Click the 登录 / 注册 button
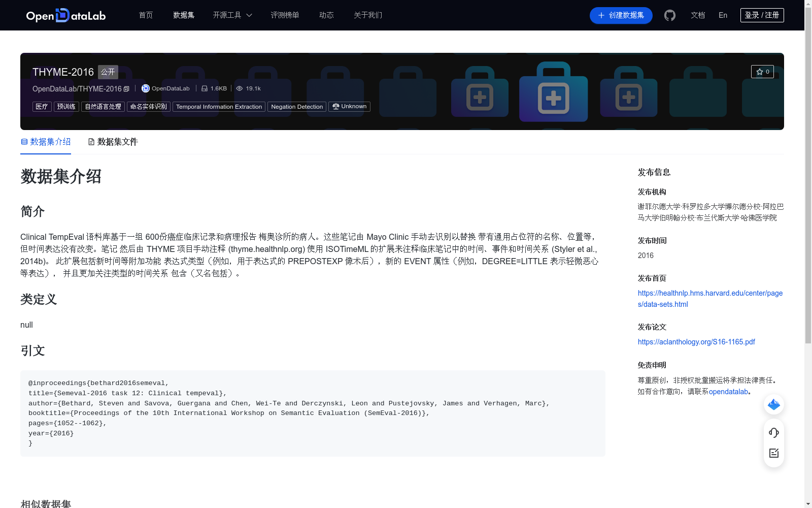Image resolution: width=812 pixels, height=508 pixels. tap(762, 15)
